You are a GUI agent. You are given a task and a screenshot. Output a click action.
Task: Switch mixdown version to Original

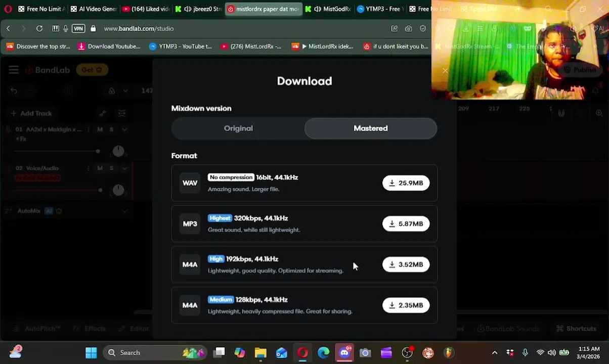click(x=238, y=128)
